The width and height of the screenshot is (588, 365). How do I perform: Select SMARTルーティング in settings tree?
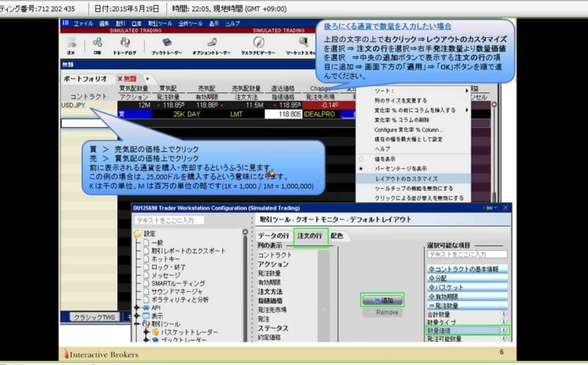pos(178,283)
